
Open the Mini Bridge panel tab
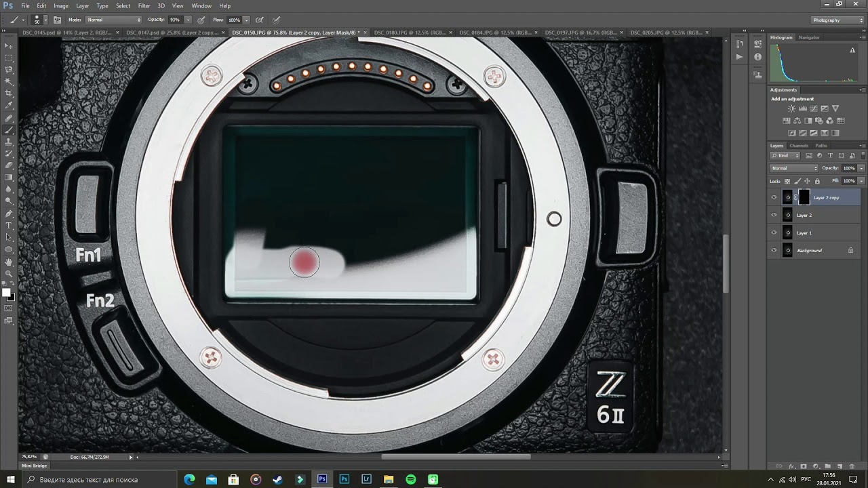click(x=35, y=466)
